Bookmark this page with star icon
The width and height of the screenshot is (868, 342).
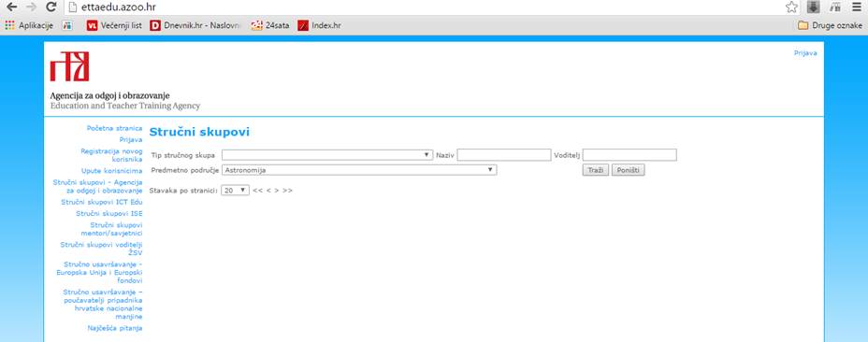[791, 7]
